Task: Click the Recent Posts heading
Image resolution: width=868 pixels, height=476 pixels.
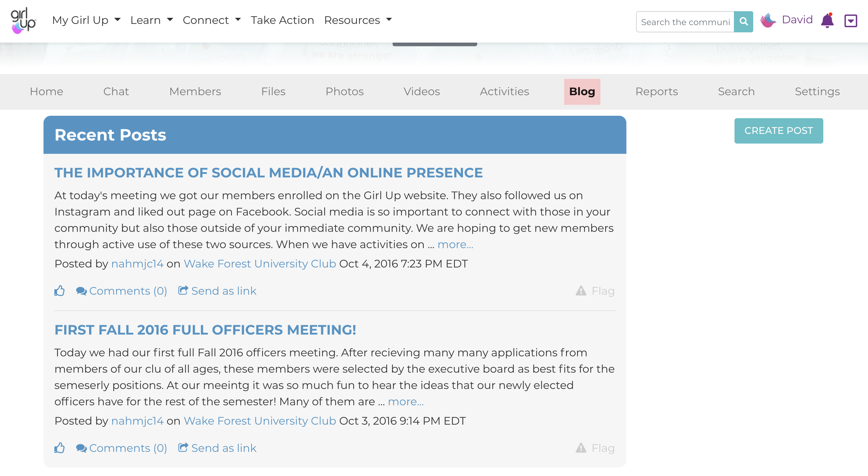Action: pyautogui.click(x=110, y=135)
